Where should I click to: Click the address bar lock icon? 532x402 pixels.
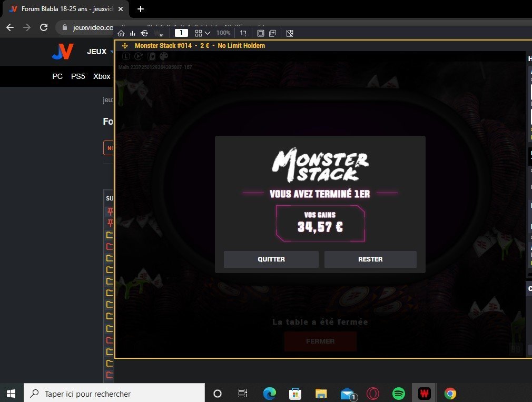coord(64,27)
